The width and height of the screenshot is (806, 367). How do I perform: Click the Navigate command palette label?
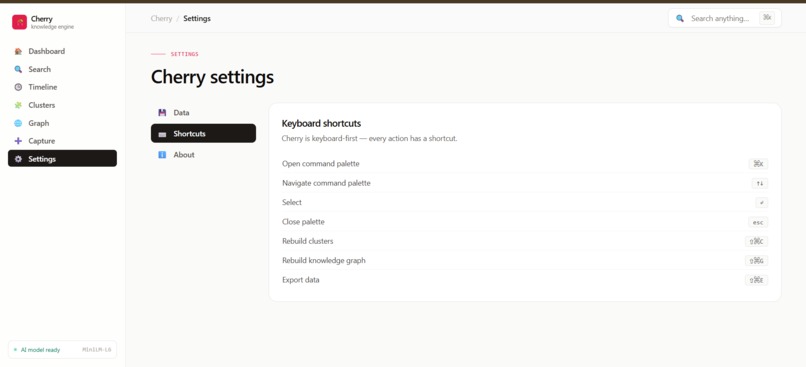coord(326,183)
